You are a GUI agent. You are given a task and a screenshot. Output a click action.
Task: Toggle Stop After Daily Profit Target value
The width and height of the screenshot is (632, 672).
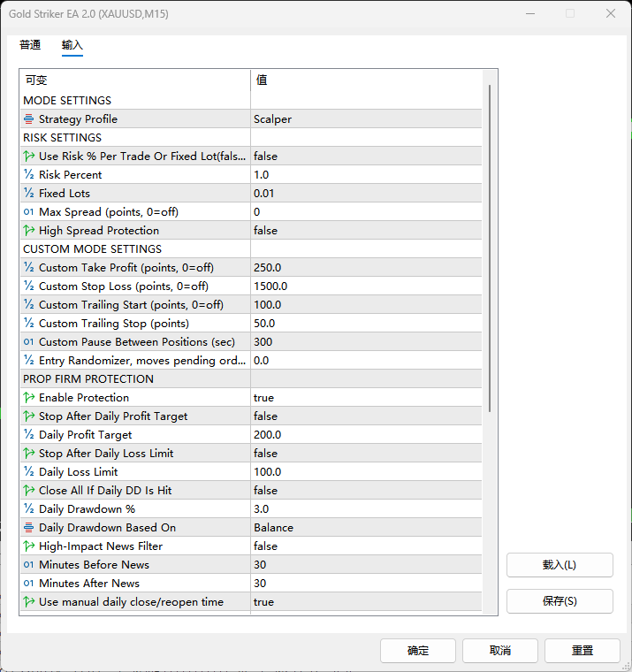366,416
